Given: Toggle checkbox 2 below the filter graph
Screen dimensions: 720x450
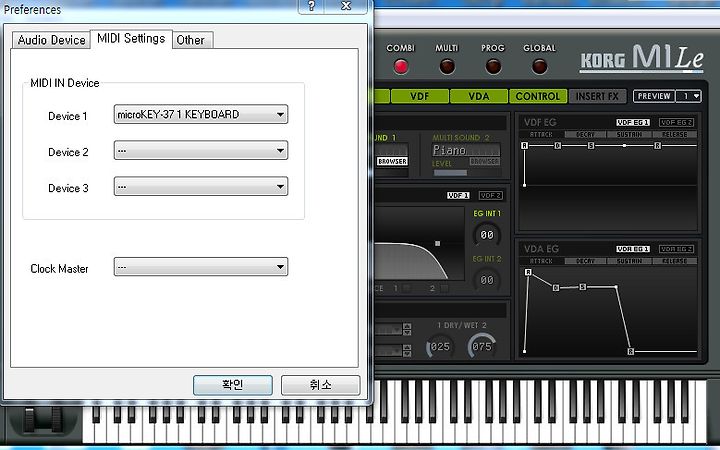Looking at the screenshot, I should point(444,288).
